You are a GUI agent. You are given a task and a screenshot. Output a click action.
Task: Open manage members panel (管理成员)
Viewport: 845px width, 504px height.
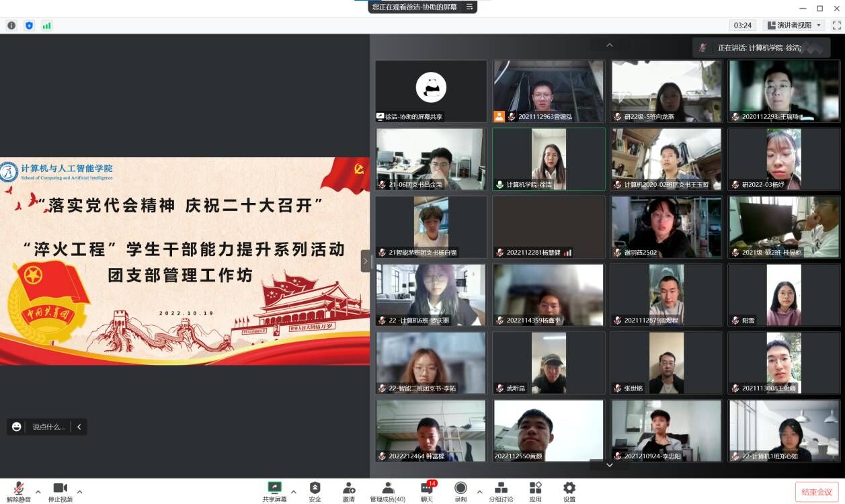click(388, 488)
